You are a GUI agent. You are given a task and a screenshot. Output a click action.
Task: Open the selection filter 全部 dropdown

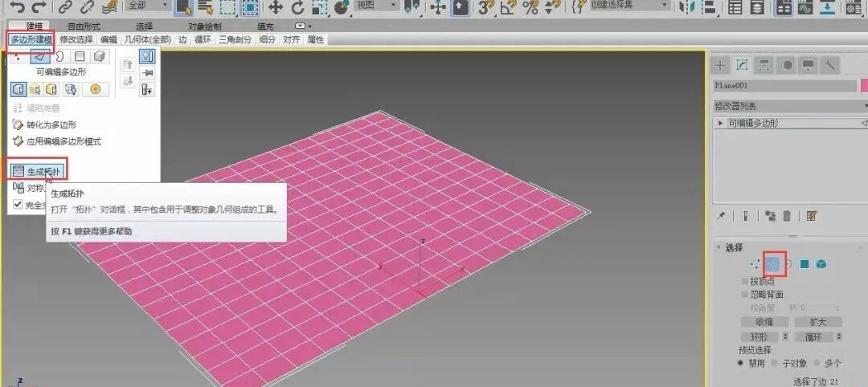pyautogui.click(x=148, y=5)
